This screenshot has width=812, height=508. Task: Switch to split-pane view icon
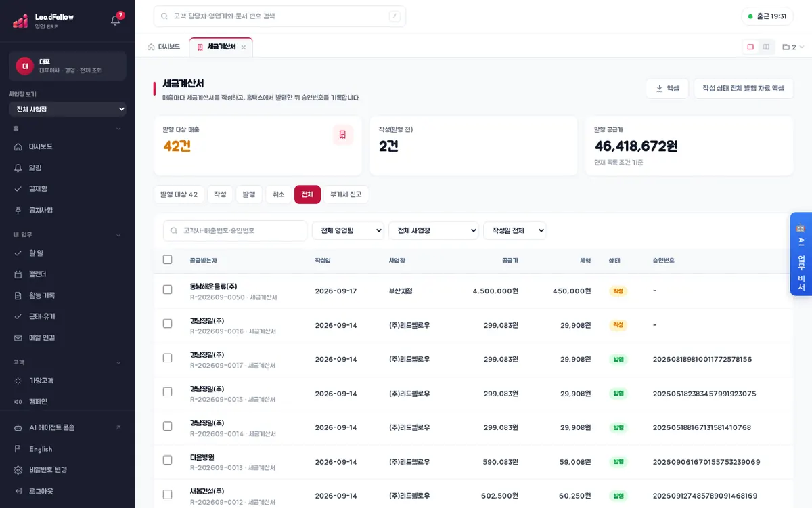click(x=766, y=47)
